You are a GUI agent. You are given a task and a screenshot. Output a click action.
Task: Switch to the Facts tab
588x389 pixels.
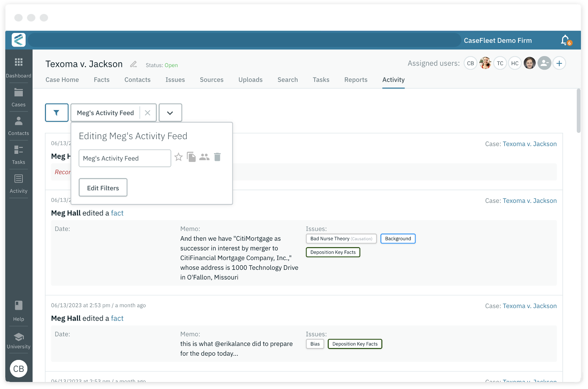(x=101, y=80)
